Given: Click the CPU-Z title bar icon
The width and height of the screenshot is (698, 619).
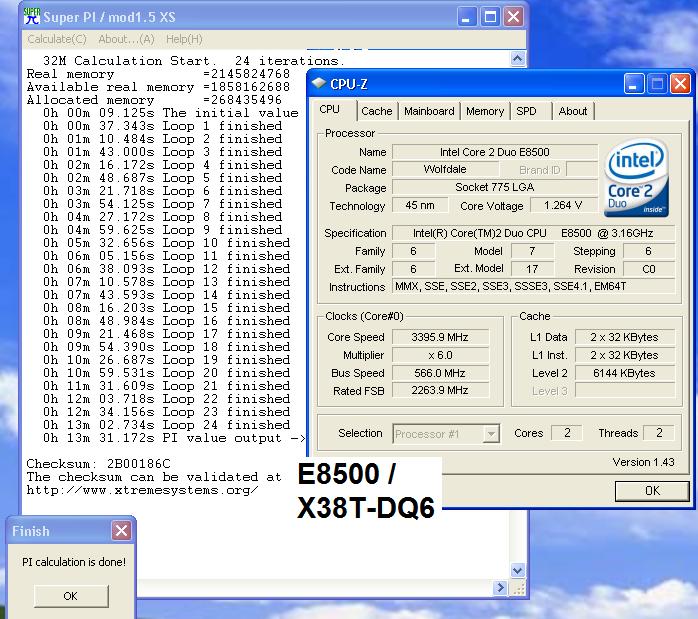Looking at the screenshot, I should 319,83.
